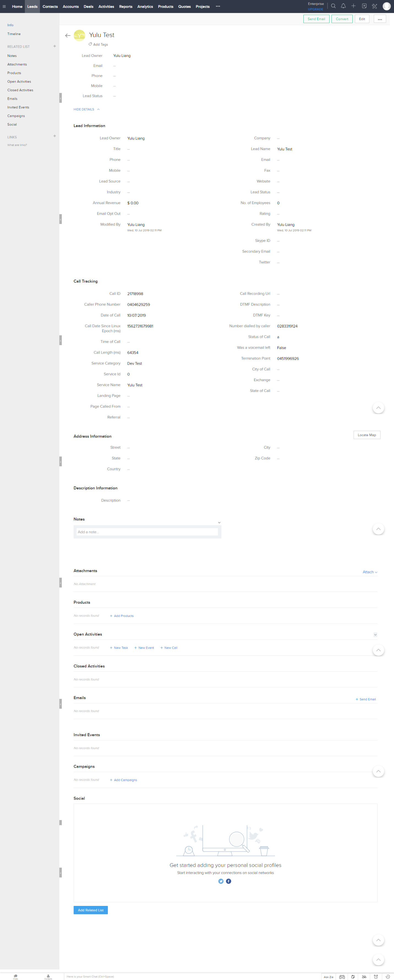This screenshot has width=394, height=980.
Task: Click the Add Related List button
Action: click(x=91, y=910)
